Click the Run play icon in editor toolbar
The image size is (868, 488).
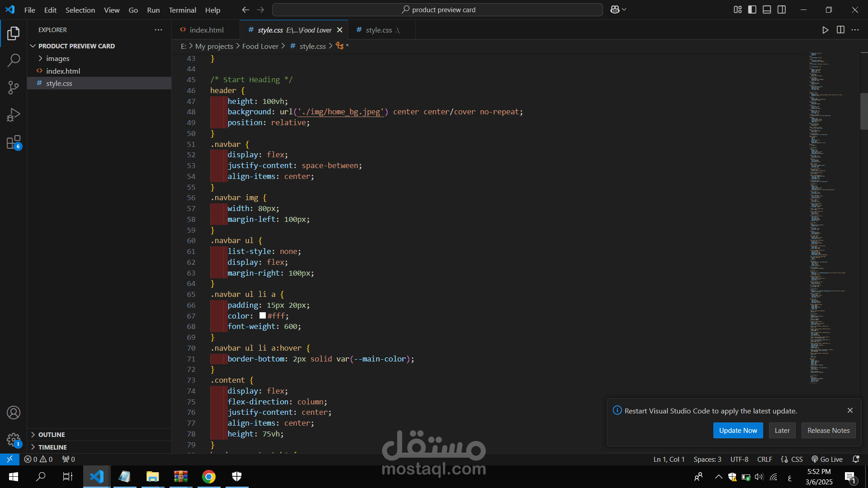tap(825, 30)
